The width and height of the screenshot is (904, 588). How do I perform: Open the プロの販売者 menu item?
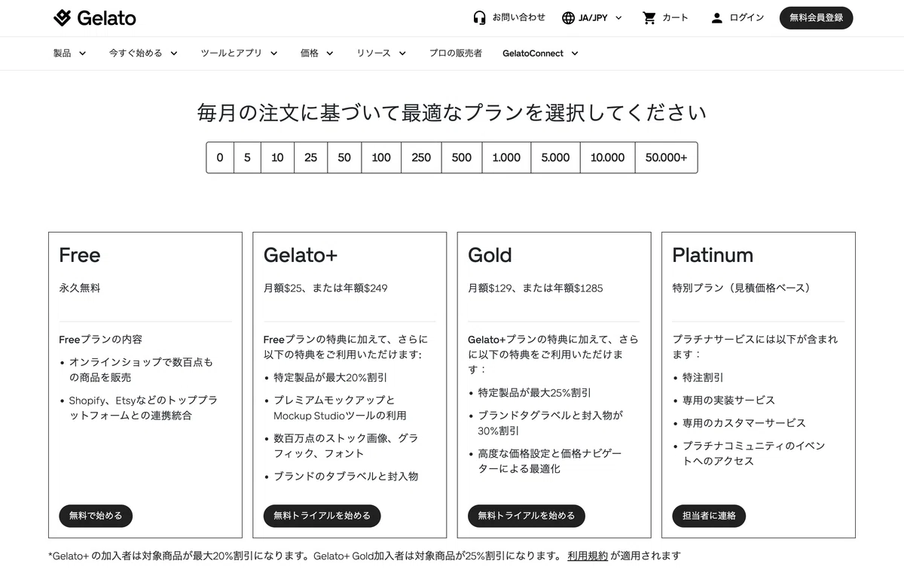tap(456, 53)
